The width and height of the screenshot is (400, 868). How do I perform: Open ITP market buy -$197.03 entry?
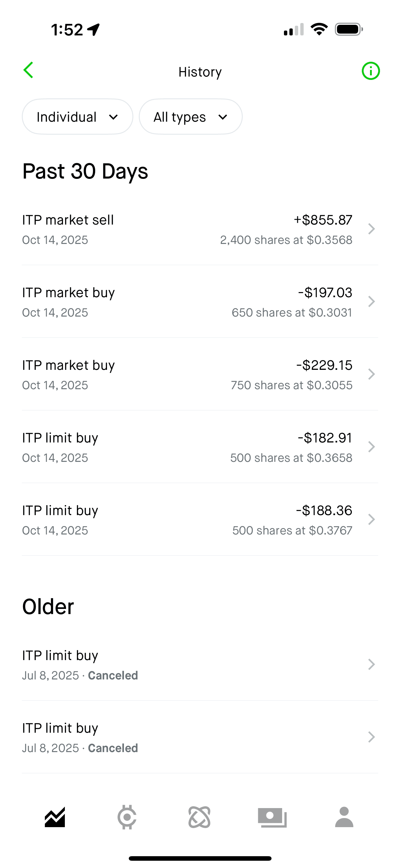[x=200, y=302]
